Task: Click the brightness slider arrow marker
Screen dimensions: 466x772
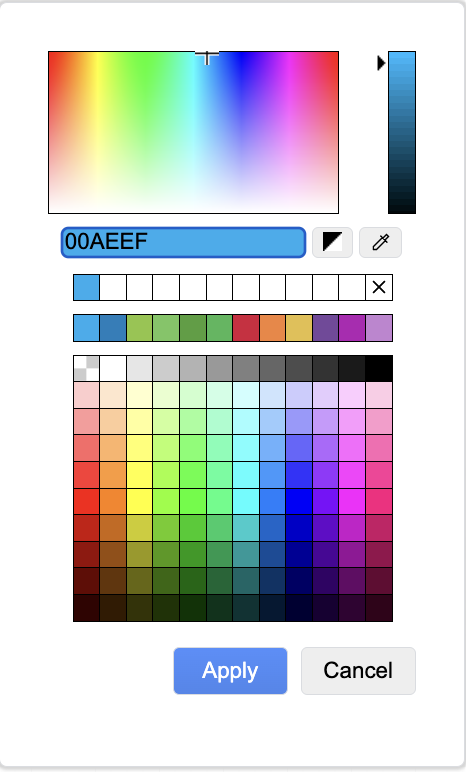Action: click(381, 63)
